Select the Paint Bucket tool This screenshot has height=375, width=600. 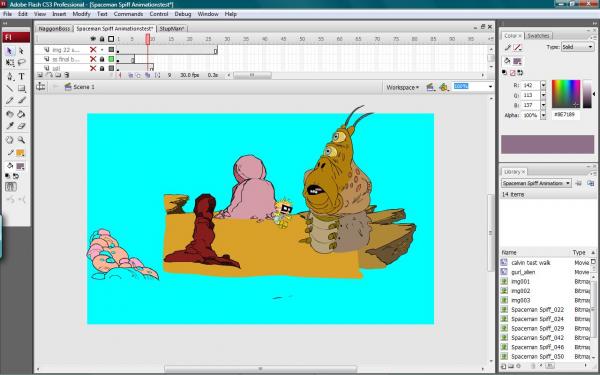coord(21,114)
